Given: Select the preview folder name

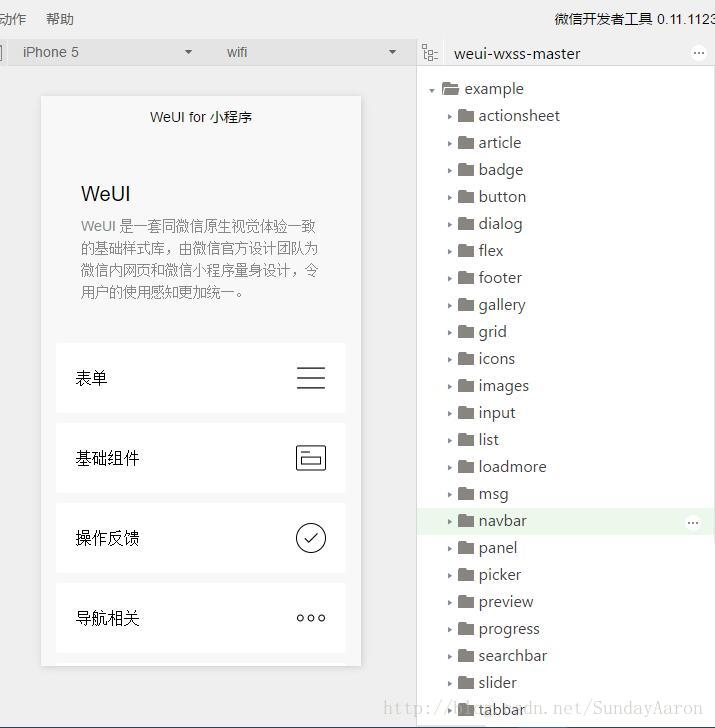Looking at the screenshot, I should 506,602.
